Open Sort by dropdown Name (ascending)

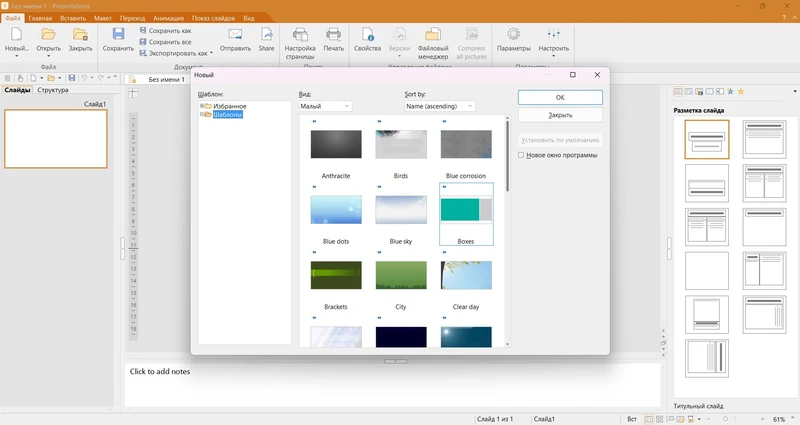(x=440, y=106)
